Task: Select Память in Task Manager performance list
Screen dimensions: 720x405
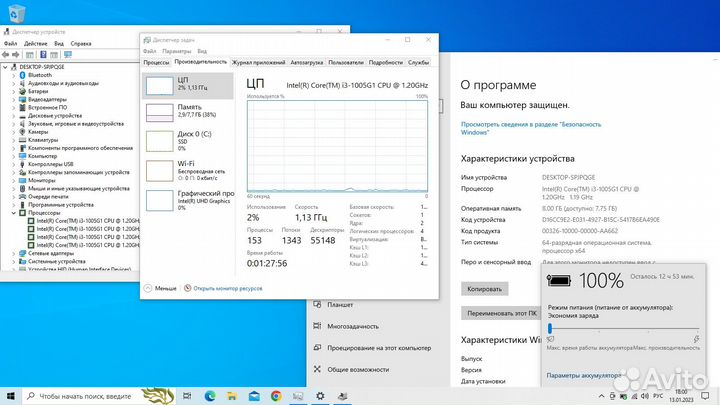Action: pyautogui.click(x=188, y=112)
